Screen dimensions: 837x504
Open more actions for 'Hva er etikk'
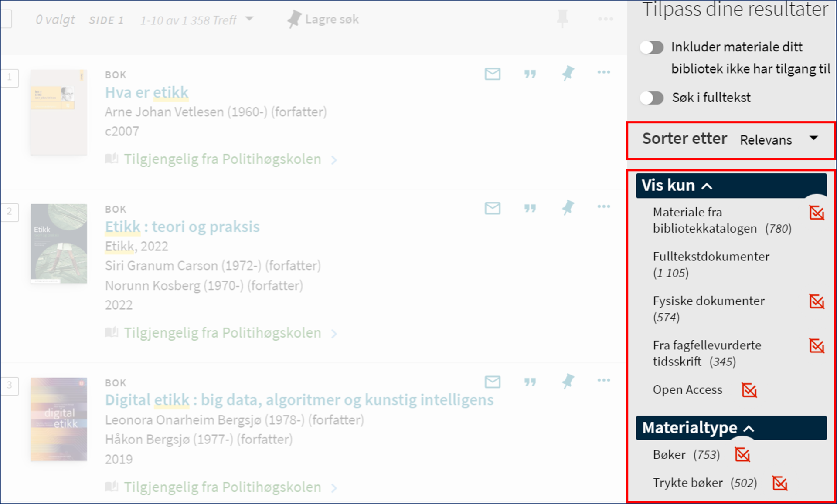pyautogui.click(x=604, y=72)
